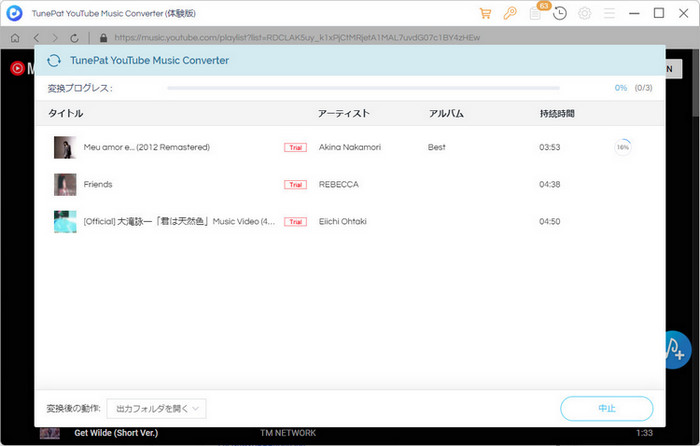Click the home icon in browser bar
The image size is (700, 446).
pos(15,38)
